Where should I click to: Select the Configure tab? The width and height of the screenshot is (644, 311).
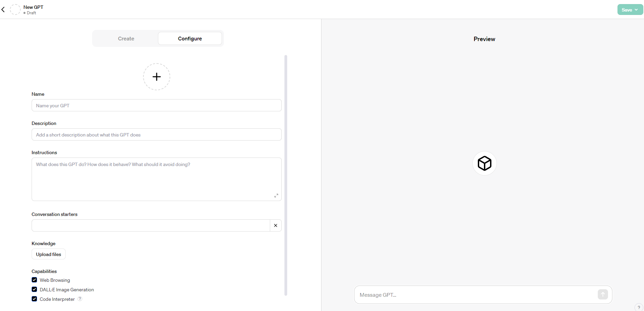click(190, 39)
